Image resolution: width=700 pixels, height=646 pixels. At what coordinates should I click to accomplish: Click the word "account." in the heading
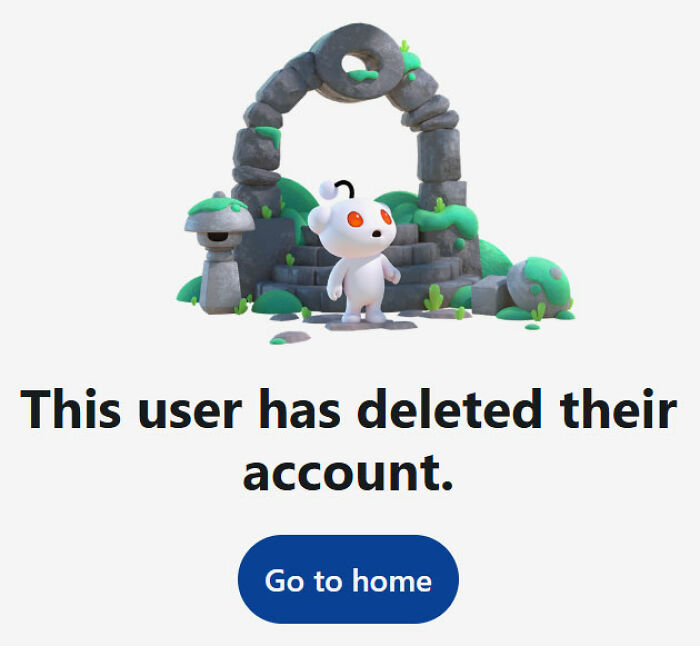(348, 472)
